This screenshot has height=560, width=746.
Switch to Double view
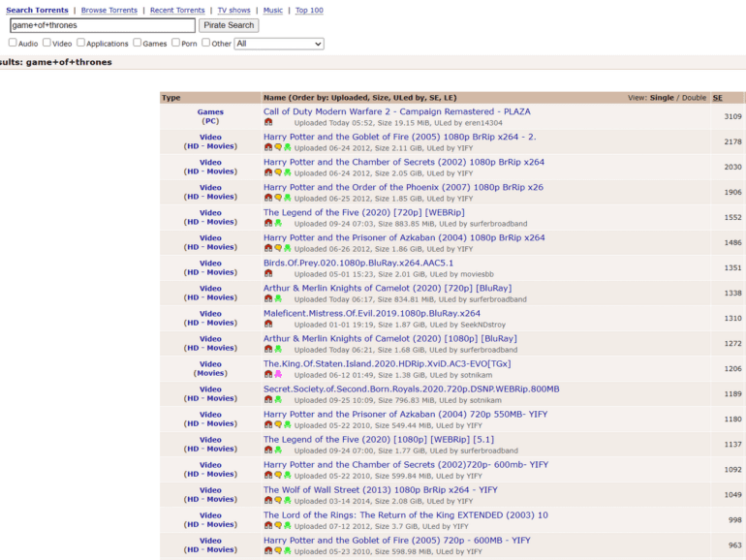click(694, 98)
